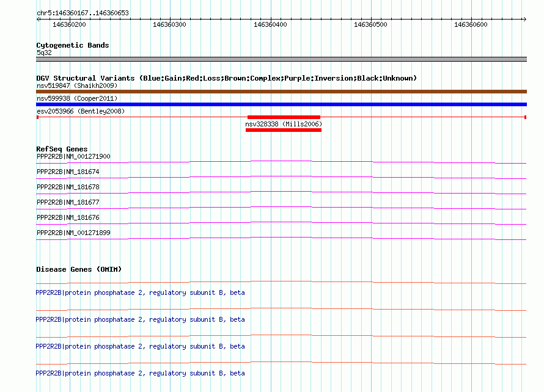This screenshot has width=544, height=392.
Task: Open the last PPP2R2B protein phosphatase OMIM link
Action: [x=140, y=373]
